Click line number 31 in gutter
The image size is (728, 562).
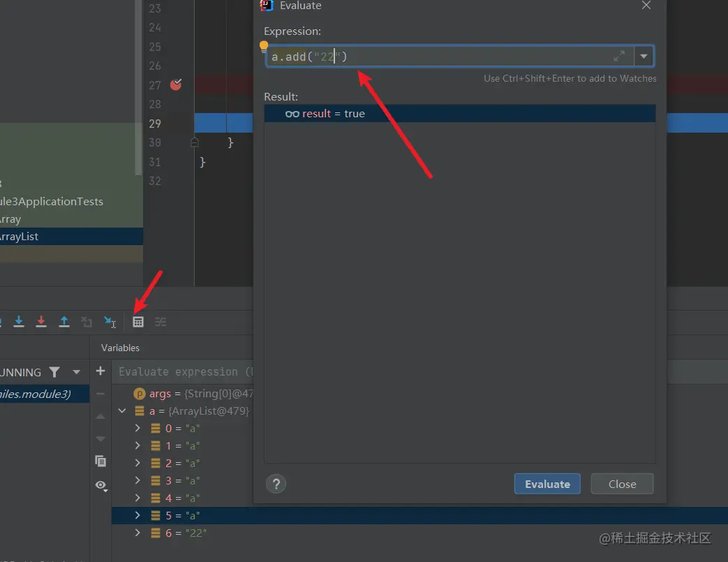(155, 162)
